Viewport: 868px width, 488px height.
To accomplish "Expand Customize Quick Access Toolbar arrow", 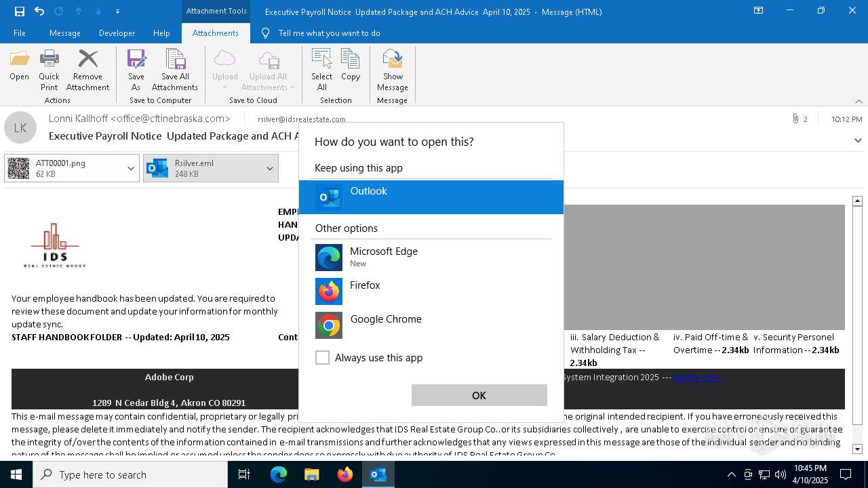I will (118, 12).
